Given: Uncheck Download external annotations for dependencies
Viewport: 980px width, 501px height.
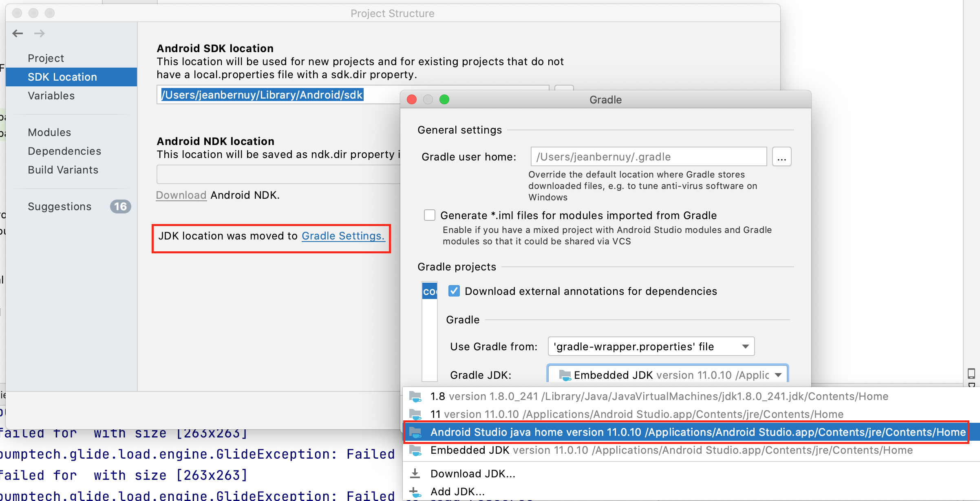Looking at the screenshot, I should tap(454, 291).
